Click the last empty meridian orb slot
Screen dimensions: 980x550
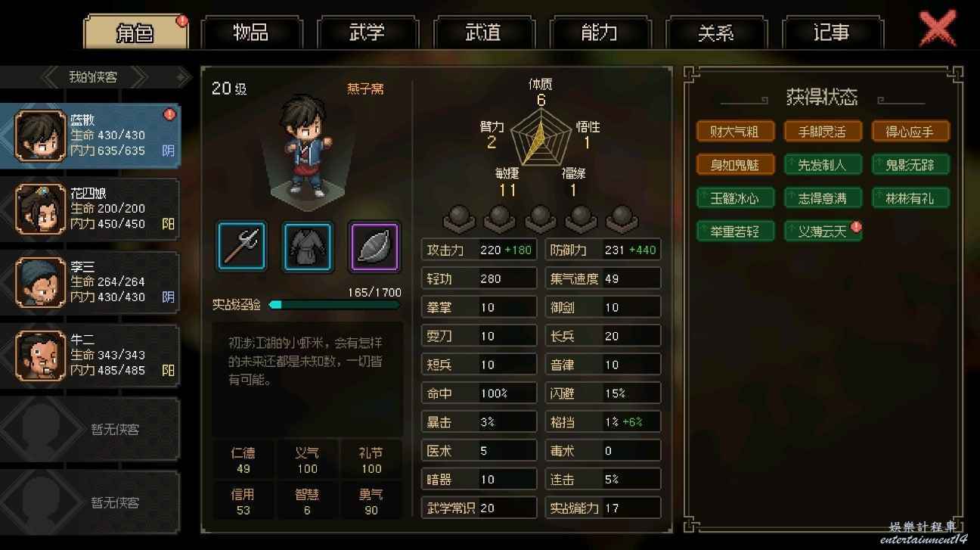point(622,218)
